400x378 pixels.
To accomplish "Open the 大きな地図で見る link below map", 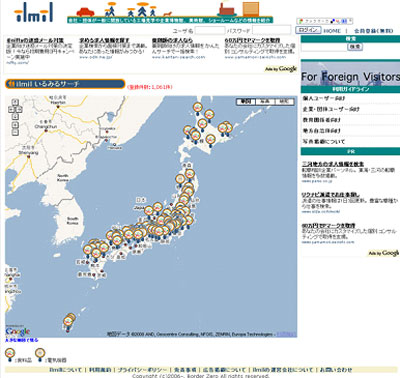I will tap(21, 340).
